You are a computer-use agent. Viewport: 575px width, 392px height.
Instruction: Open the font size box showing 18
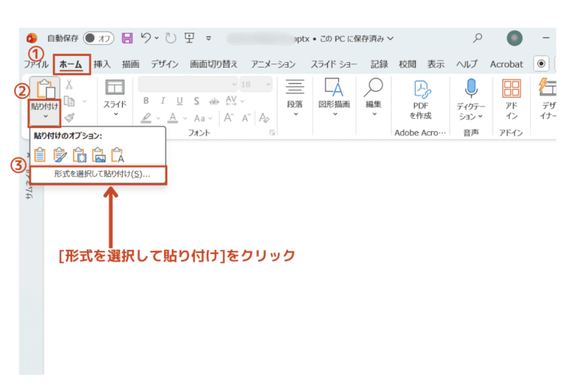(x=256, y=85)
